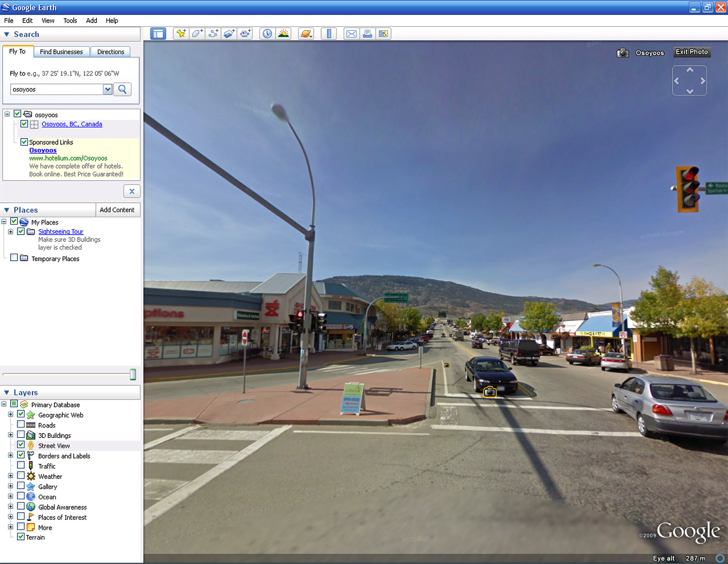The width and height of the screenshot is (728, 564).
Task: Check the 3D Buildings layer
Action: 21,435
